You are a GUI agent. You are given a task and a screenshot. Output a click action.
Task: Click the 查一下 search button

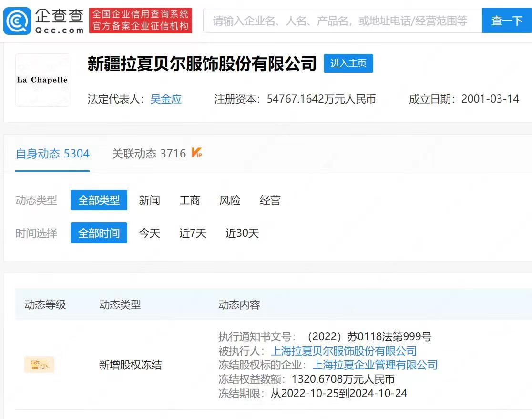click(x=507, y=21)
